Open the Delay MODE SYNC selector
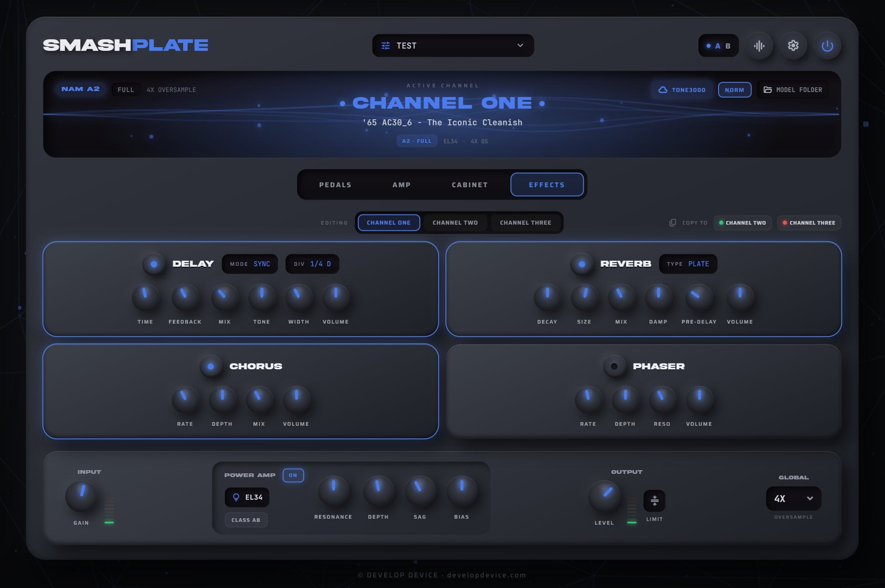 point(250,264)
